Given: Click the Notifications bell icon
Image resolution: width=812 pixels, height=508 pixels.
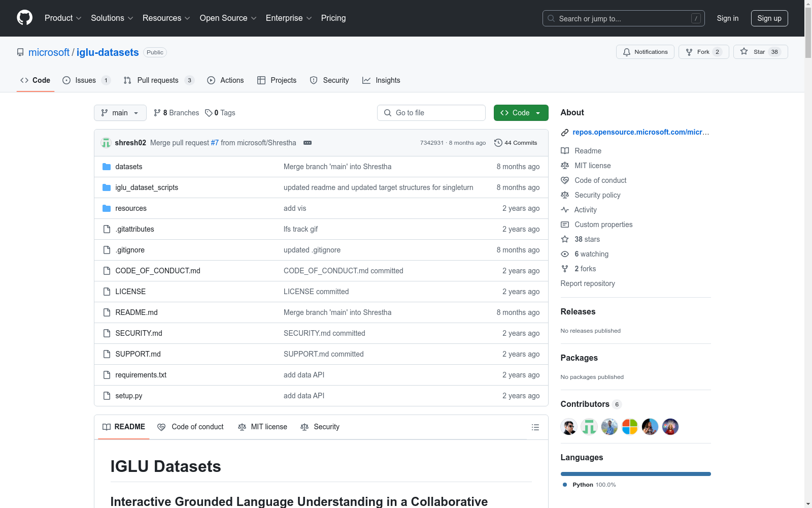Looking at the screenshot, I should [627, 52].
